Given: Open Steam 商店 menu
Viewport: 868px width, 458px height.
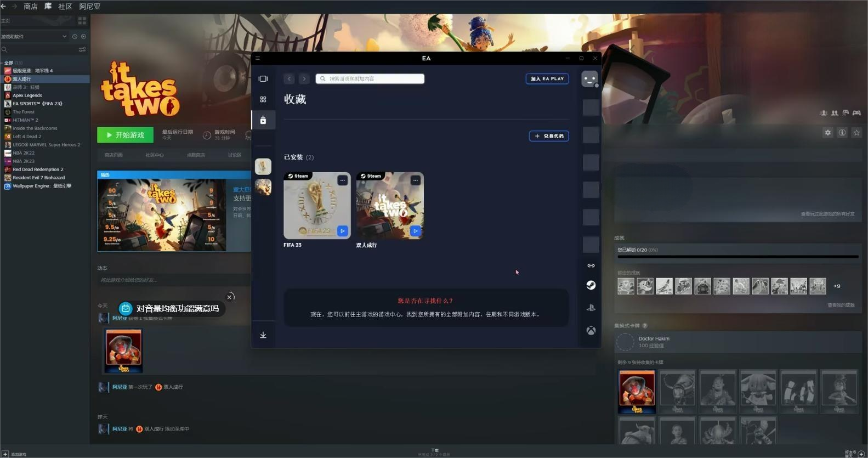Looking at the screenshot, I should coord(31,7).
